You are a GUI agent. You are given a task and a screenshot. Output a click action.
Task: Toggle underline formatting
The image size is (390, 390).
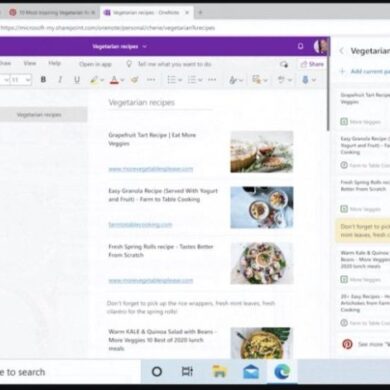(77, 80)
